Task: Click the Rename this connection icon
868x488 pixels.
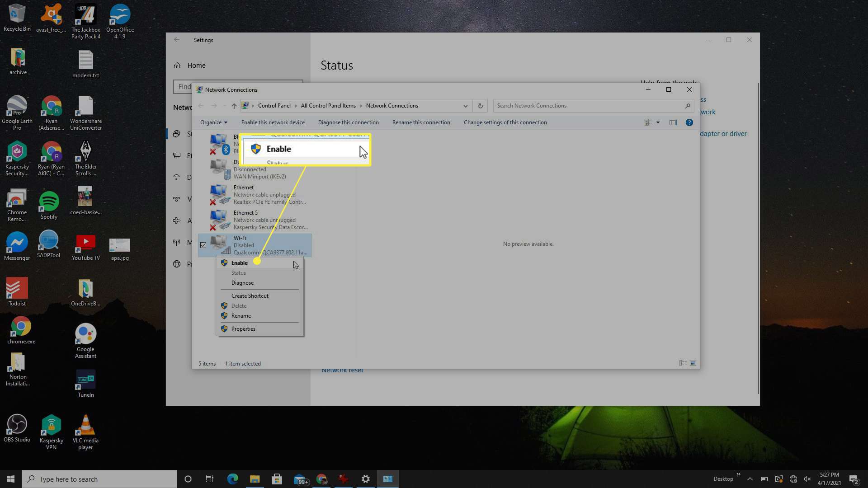Action: click(421, 122)
